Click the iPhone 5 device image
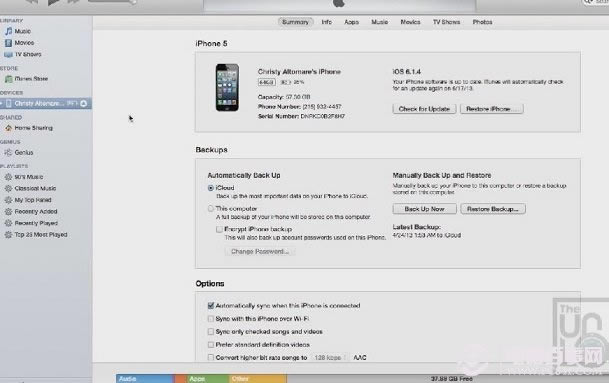 pos(227,87)
